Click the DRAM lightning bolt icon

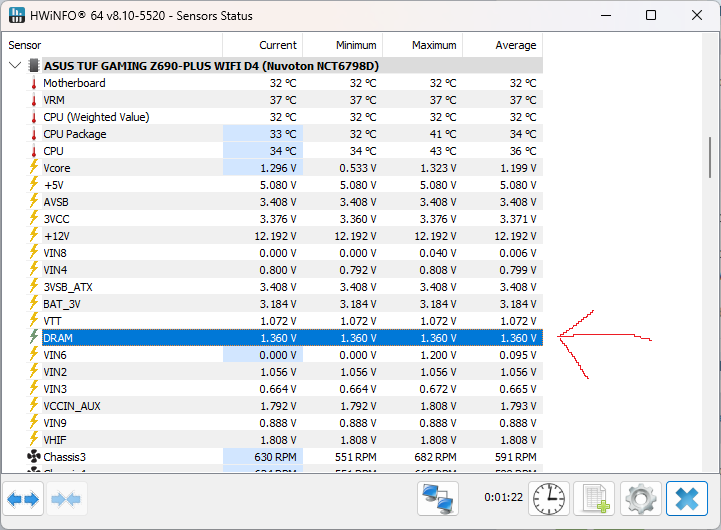click(x=34, y=337)
